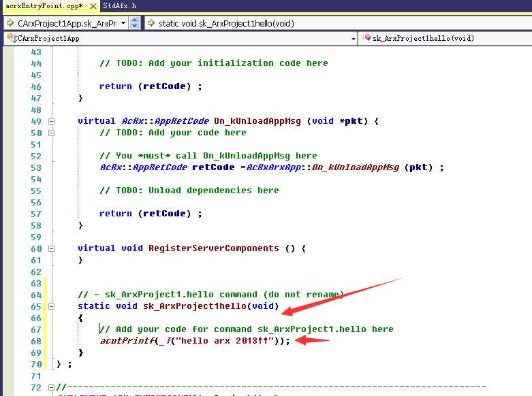532x396 pixels.
Task: Click AcRxArxApp on line 53
Action: 273,167
